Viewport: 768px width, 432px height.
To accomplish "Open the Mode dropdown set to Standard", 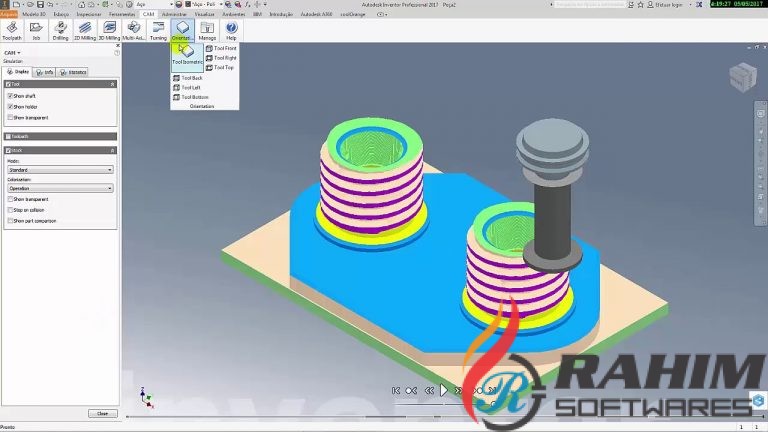I will pos(60,169).
